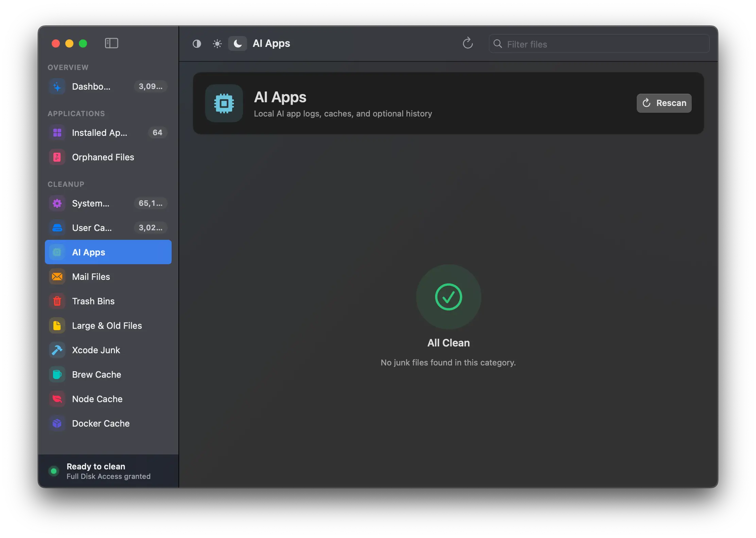Open Node Cache category
This screenshot has width=756, height=538.
pyautogui.click(x=108, y=399)
